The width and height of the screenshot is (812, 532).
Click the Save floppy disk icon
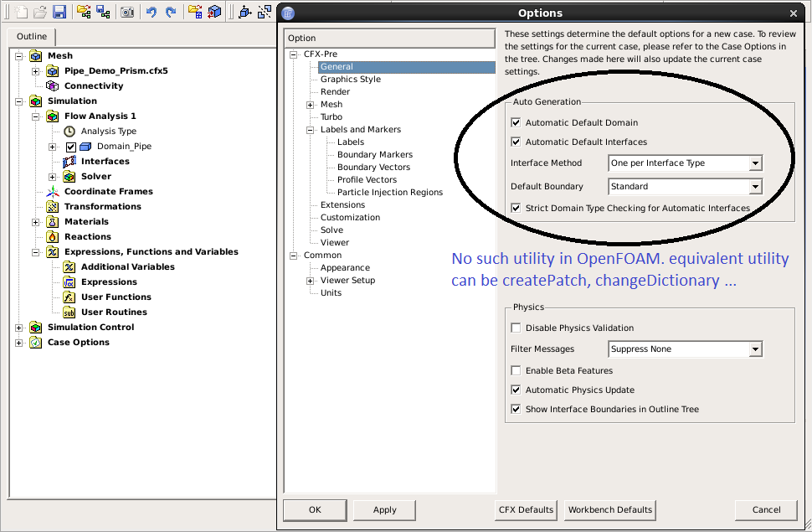pos(59,12)
